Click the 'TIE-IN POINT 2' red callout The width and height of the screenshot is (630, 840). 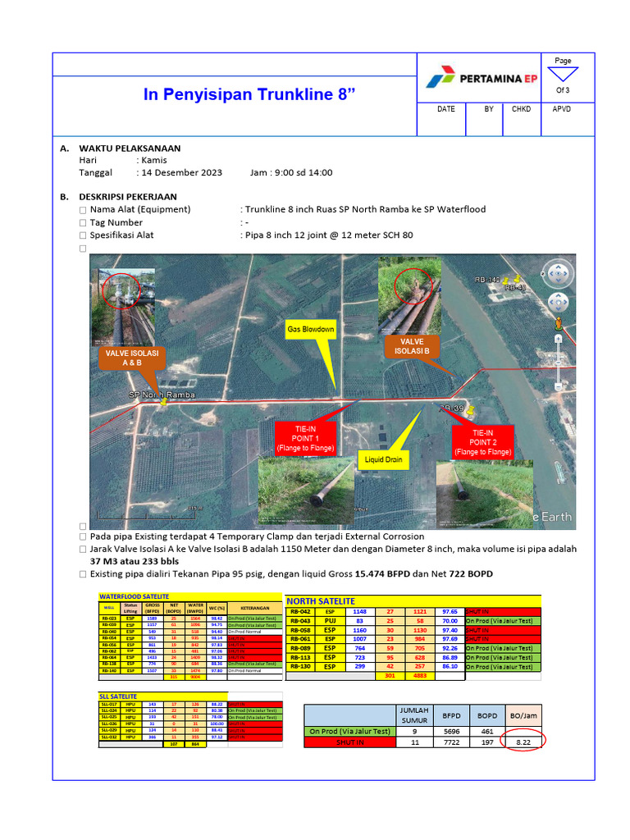pos(482,442)
